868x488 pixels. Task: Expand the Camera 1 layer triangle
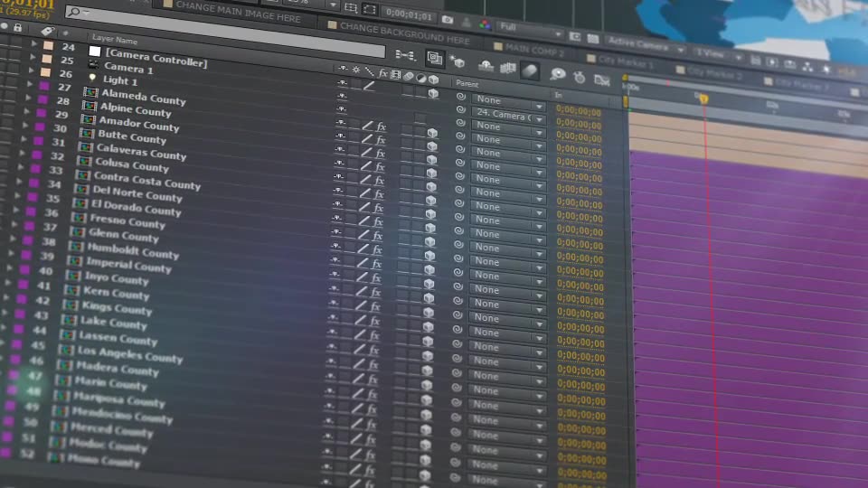(33, 56)
